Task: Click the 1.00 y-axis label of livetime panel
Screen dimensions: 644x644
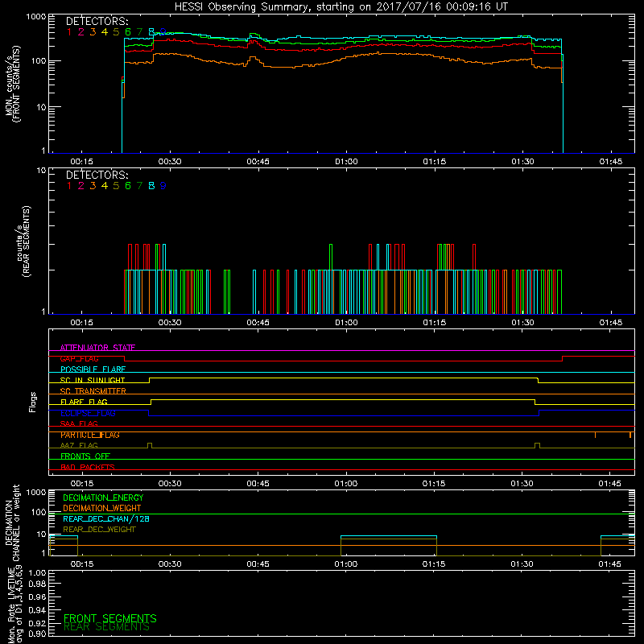Action: pos(38,572)
